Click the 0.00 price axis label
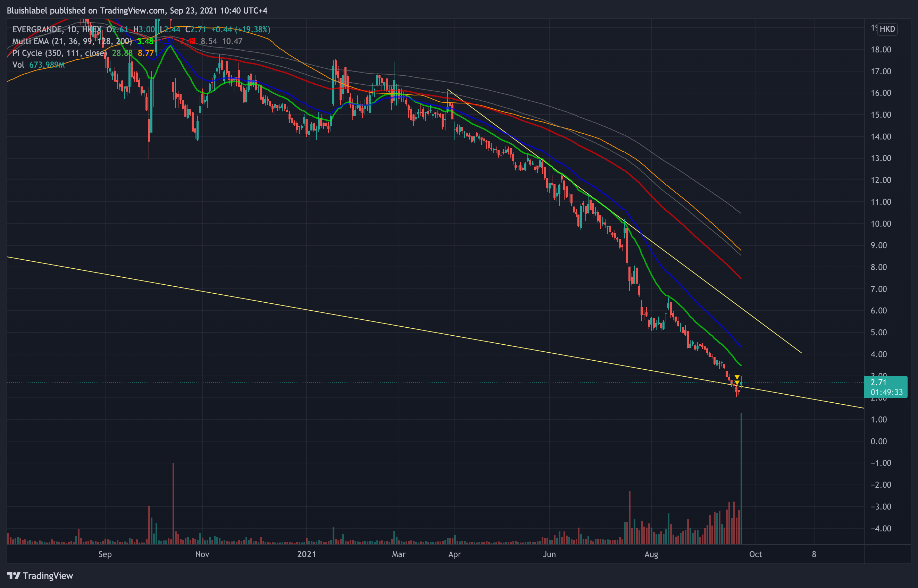The width and height of the screenshot is (918, 588). [x=879, y=442]
